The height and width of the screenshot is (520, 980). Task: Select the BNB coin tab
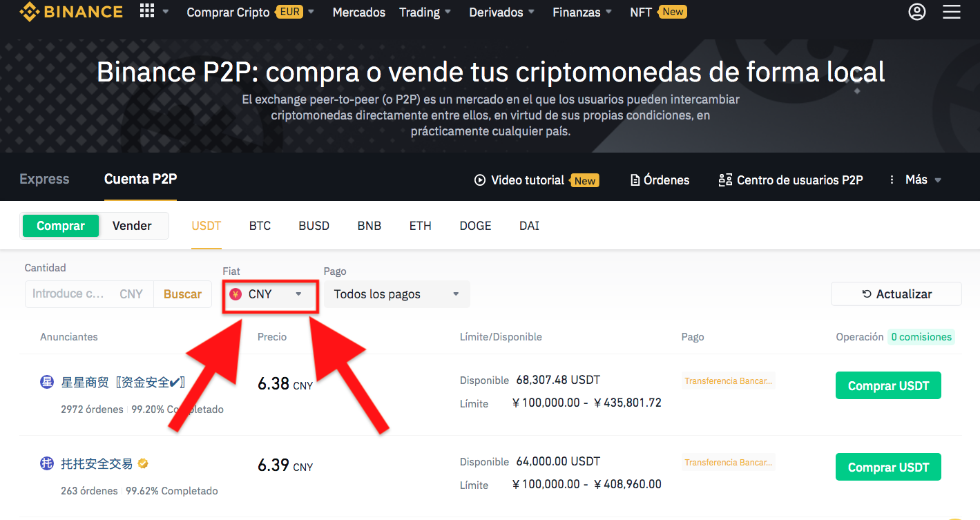(369, 226)
